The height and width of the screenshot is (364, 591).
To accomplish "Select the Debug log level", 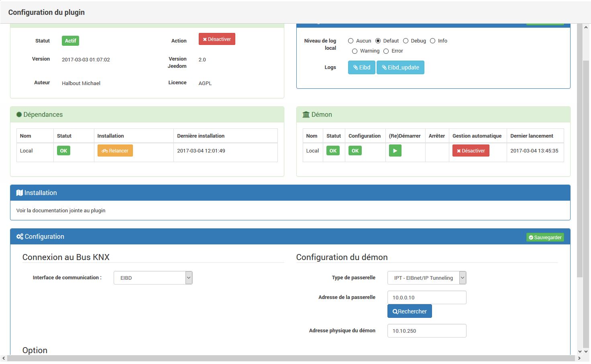I will [x=406, y=41].
